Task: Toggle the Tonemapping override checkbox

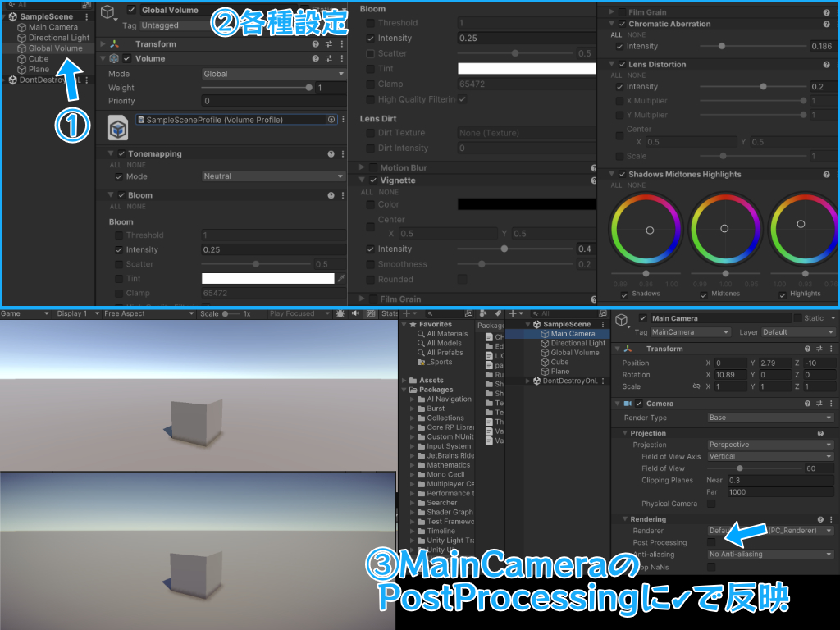Action: (x=121, y=153)
